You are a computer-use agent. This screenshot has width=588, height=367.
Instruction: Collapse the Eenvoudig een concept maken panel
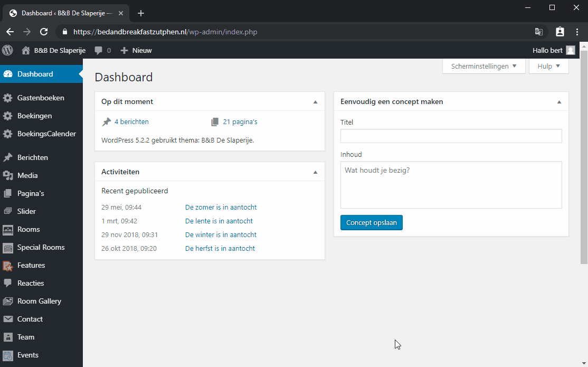pyautogui.click(x=559, y=102)
